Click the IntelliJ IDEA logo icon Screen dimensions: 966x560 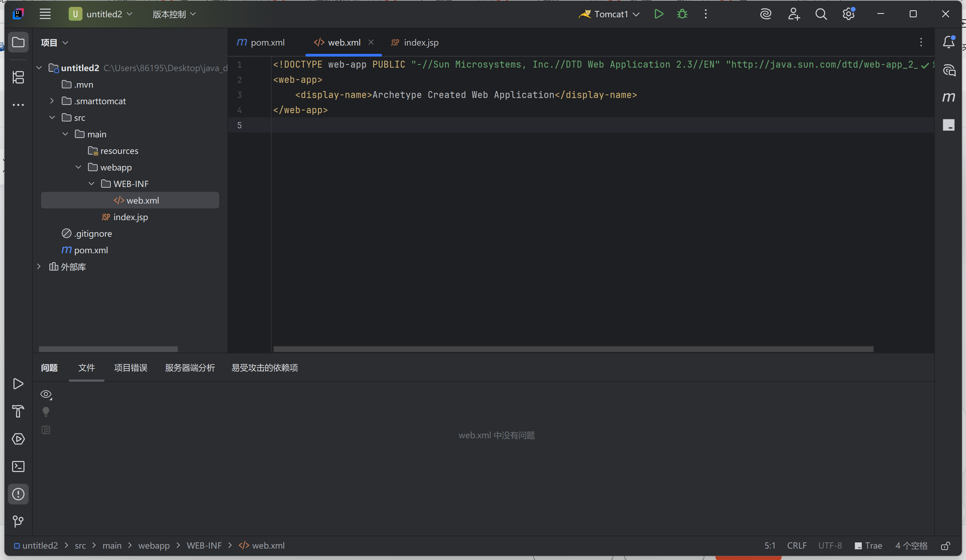click(18, 14)
